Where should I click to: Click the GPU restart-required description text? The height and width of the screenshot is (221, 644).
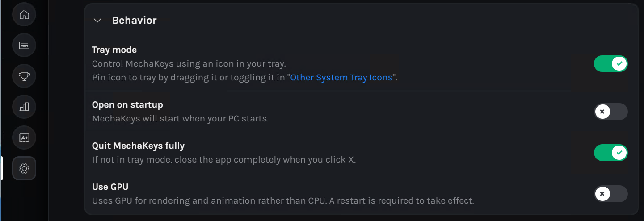(x=283, y=201)
